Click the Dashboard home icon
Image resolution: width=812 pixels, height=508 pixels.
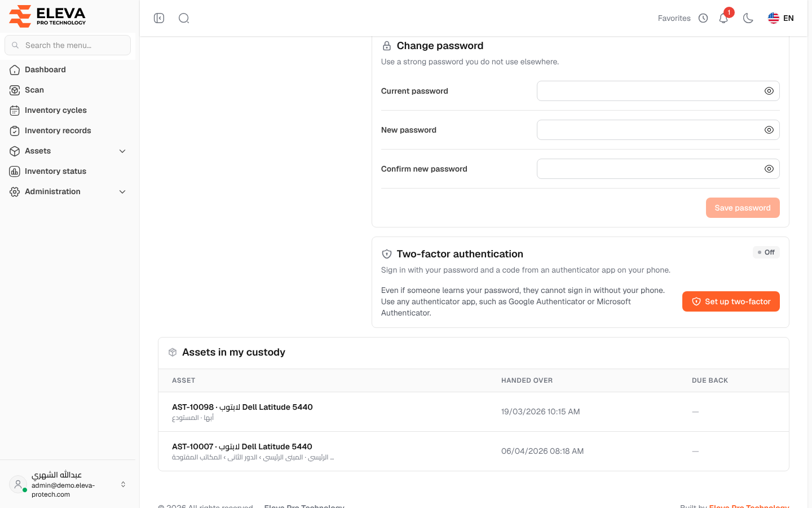pos(15,70)
